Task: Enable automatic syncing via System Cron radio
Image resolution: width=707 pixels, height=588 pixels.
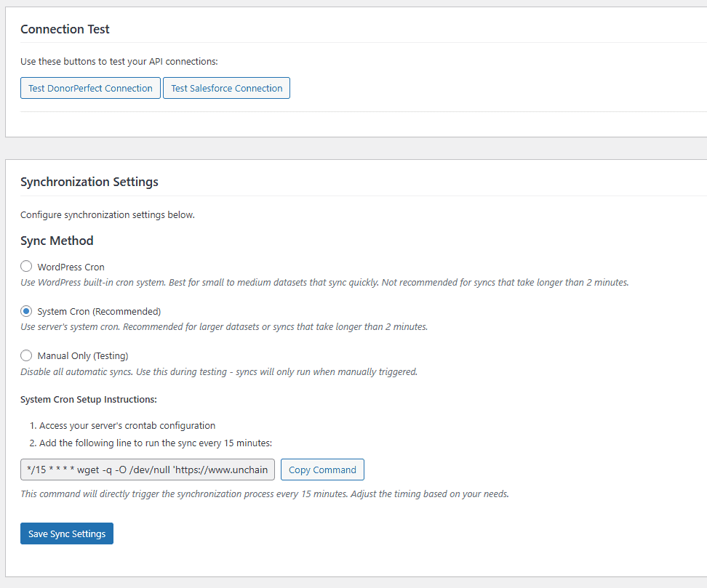Action: 26,311
